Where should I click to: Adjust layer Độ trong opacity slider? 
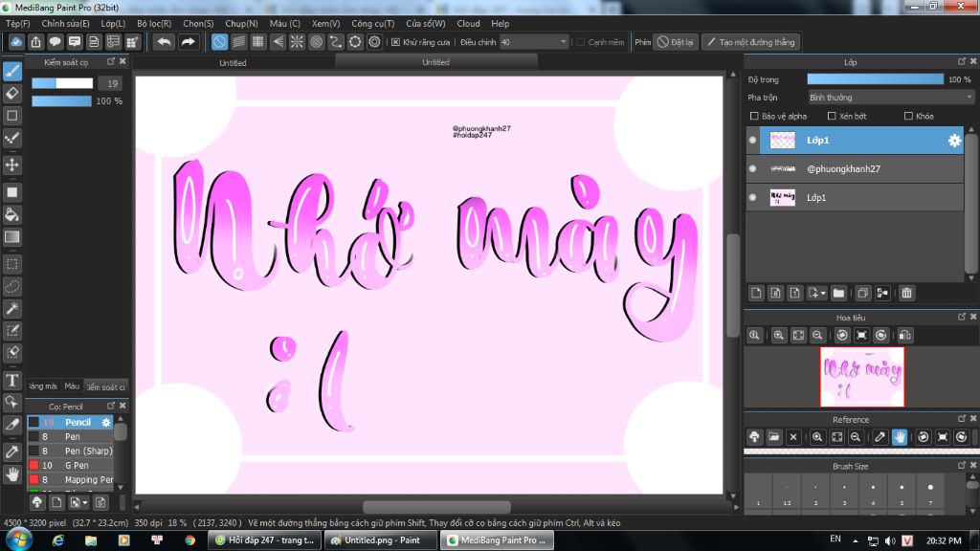coord(875,79)
